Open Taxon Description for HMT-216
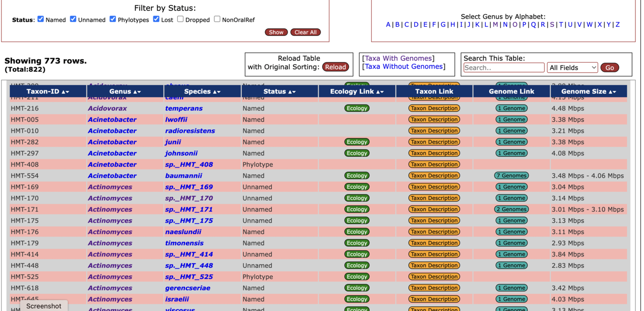 click(x=434, y=108)
